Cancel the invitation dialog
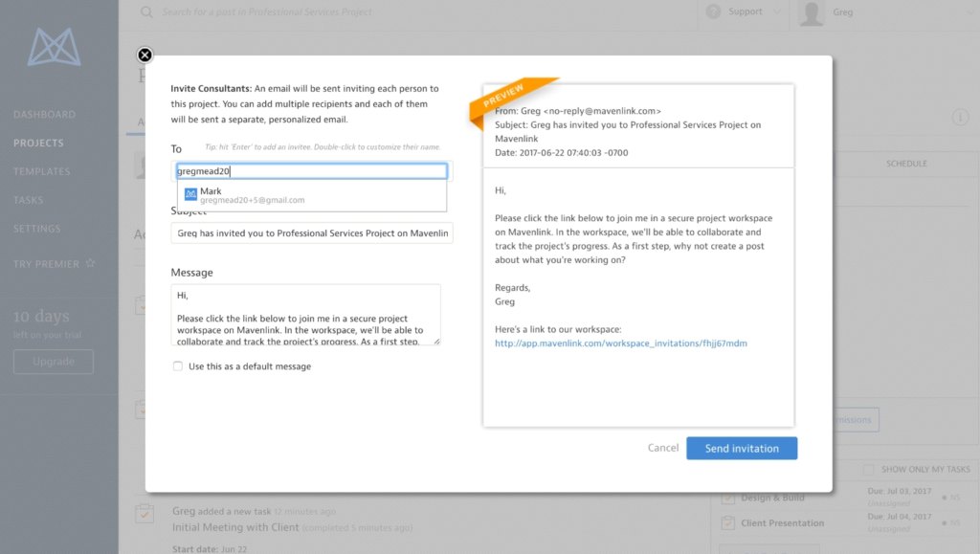This screenshot has width=980, height=554. pos(663,448)
